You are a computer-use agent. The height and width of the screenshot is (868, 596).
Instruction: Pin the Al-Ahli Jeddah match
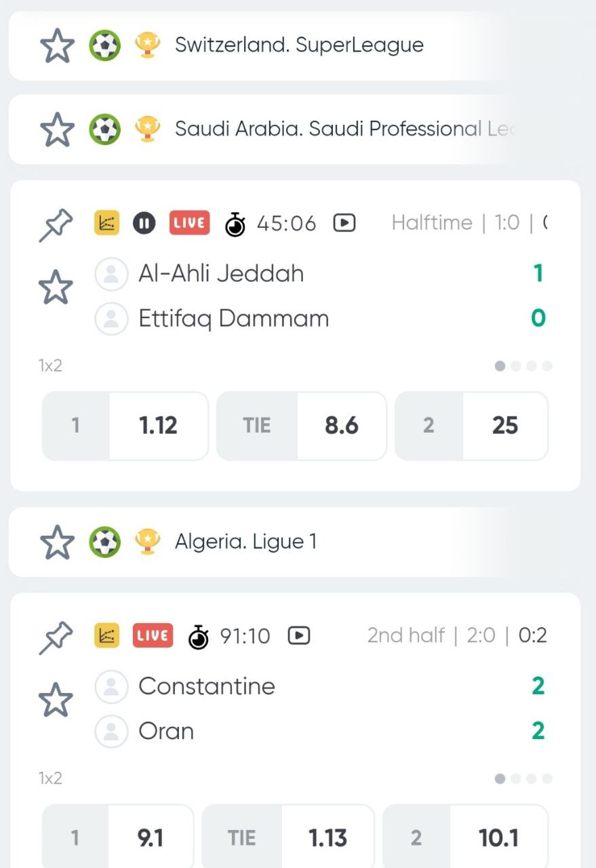point(55,224)
